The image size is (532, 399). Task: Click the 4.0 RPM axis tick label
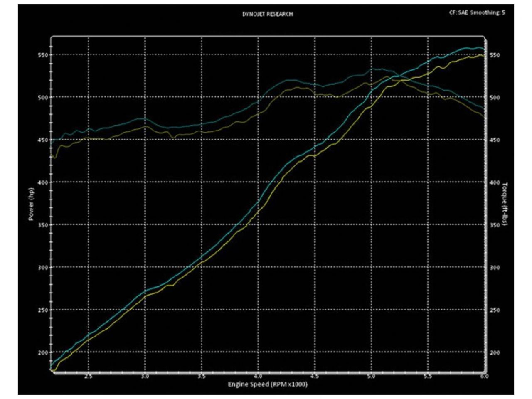258,376
